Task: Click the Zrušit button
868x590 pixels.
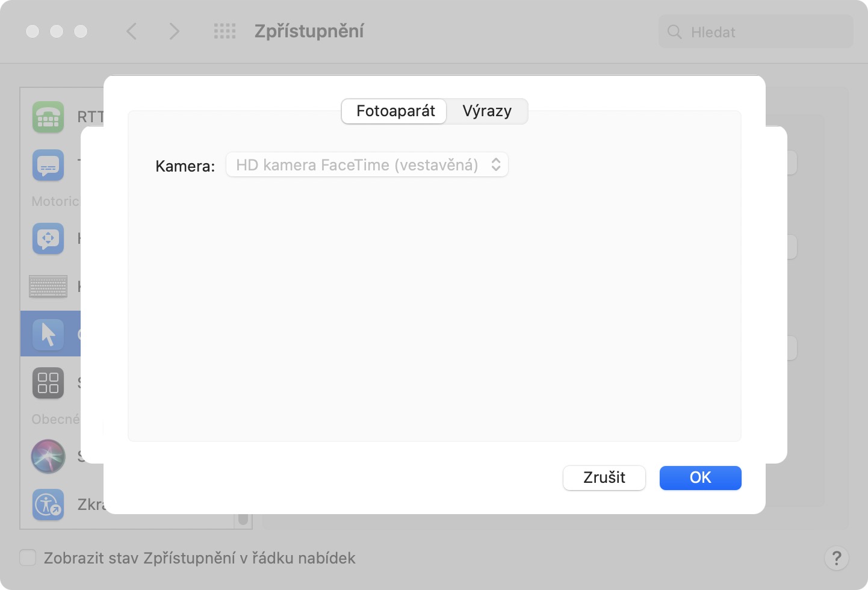Action: coord(604,478)
